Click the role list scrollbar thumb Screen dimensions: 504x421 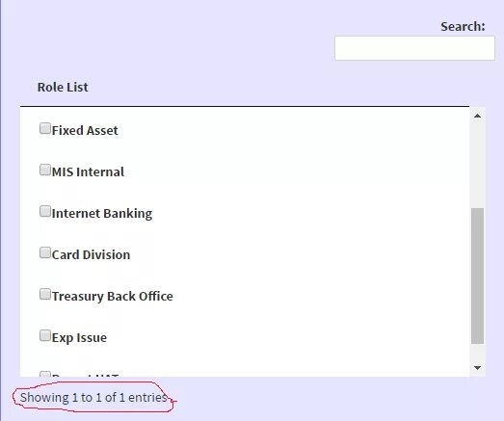point(477,276)
